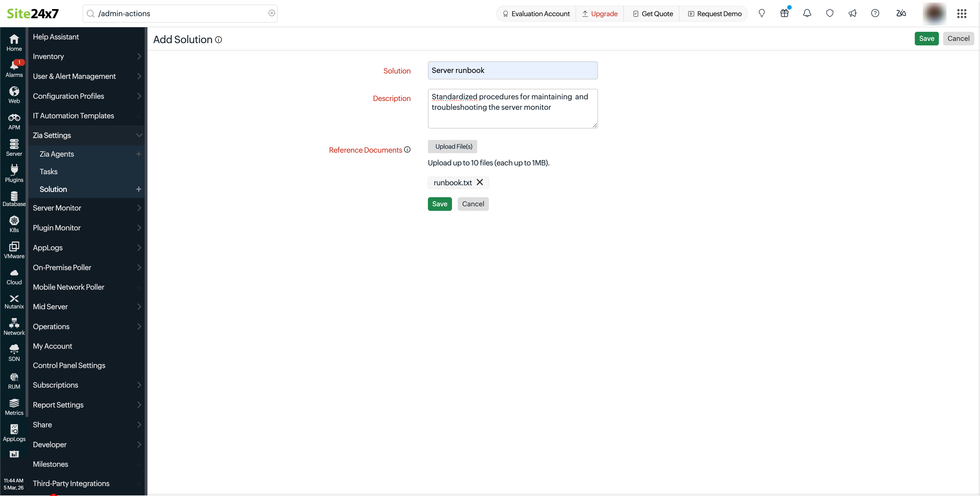Click the Description resize handle
Image resolution: width=980 pixels, height=496 pixels.
(x=595, y=125)
